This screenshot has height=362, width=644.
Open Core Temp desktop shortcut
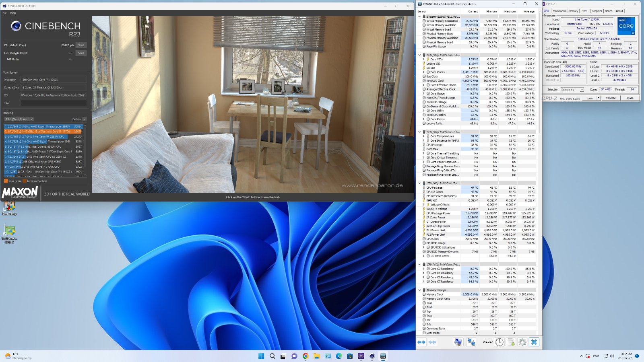(9, 208)
